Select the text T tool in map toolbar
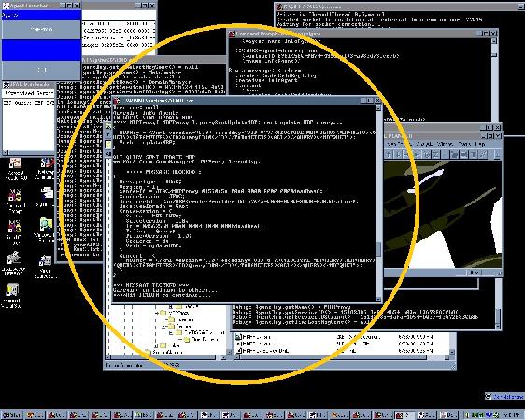Viewport: 525px width, 420px height. click(x=474, y=155)
